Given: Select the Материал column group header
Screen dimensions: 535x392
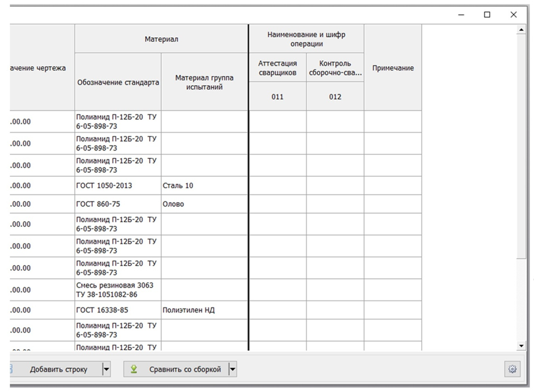Looking at the screenshot, I should point(161,39).
